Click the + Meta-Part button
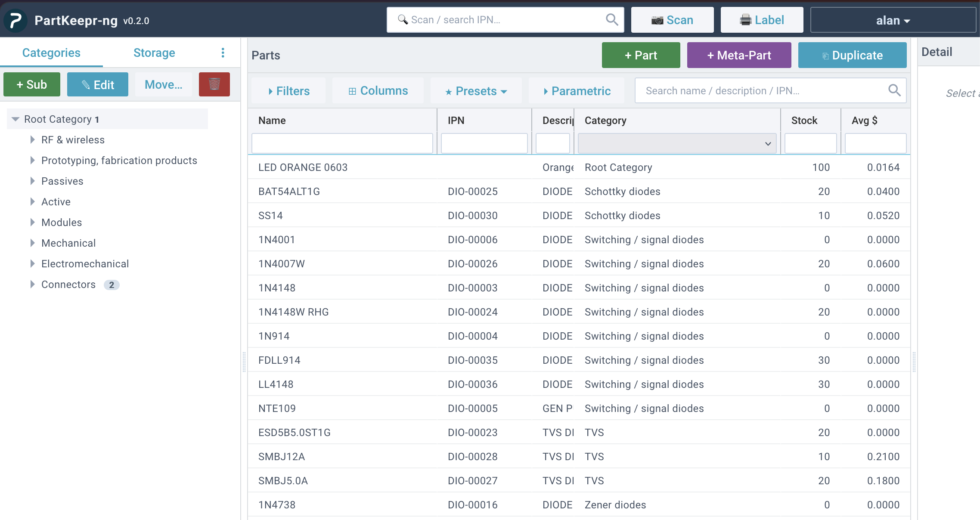This screenshot has height=520, width=980. tap(739, 55)
